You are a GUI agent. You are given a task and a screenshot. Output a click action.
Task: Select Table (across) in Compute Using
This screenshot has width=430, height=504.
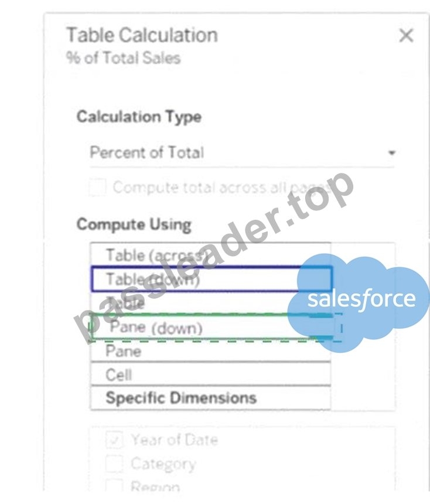click(x=211, y=255)
